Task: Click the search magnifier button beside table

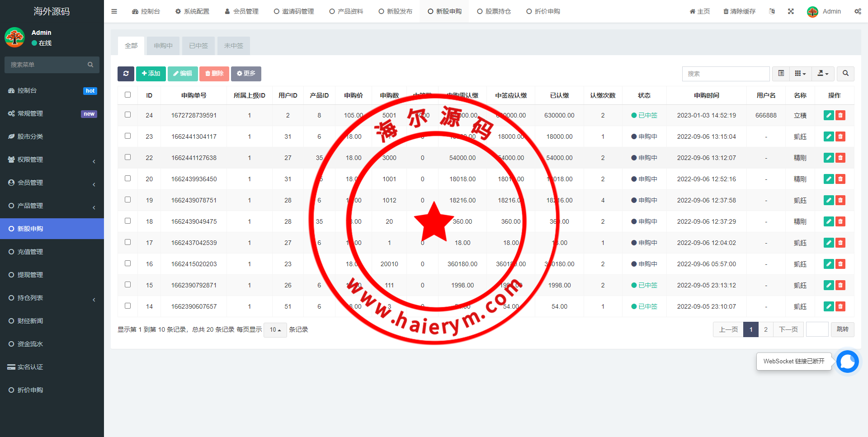Action: [x=845, y=74]
